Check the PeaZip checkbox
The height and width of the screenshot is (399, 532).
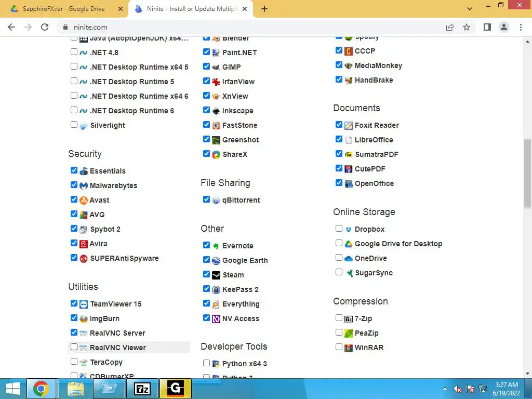[x=339, y=332]
